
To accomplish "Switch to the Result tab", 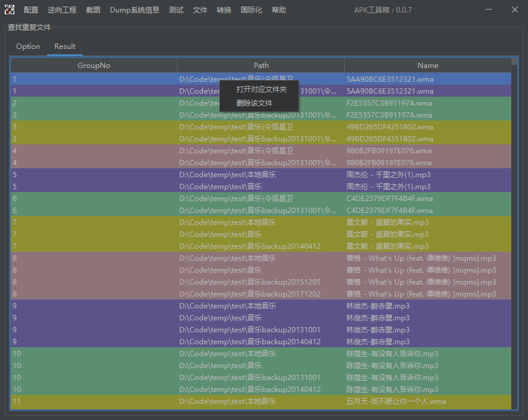I will tap(65, 46).
